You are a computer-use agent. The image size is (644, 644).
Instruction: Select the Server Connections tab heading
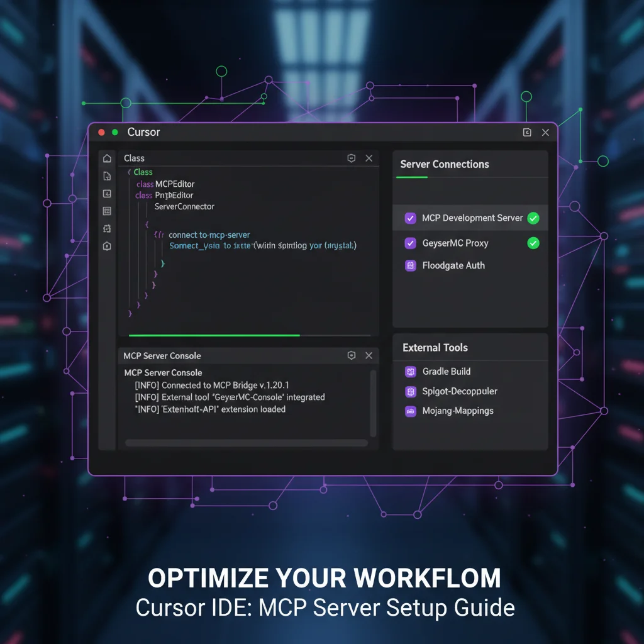pyautogui.click(x=444, y=165)
